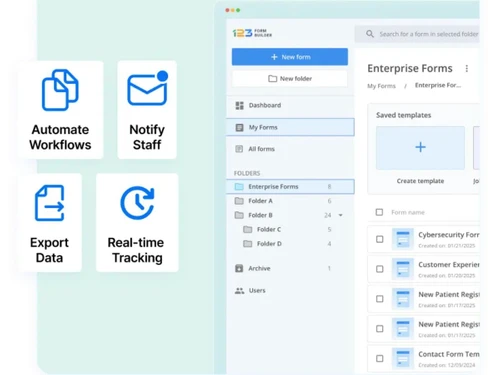Click the New folder button

pyautogui.click(x=290, y=79)
